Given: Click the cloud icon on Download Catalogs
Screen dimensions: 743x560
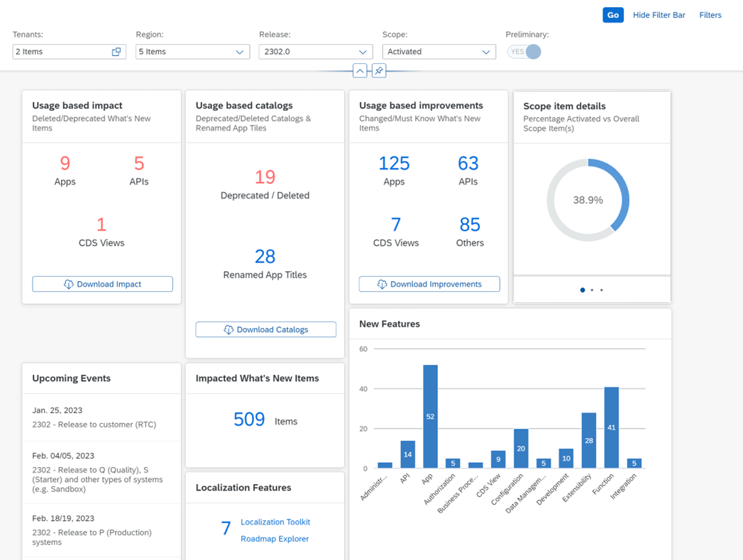Looking at the screenshot, I should coord(229,330).
